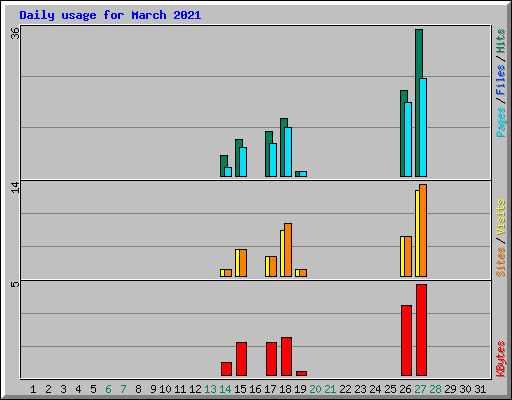This screenshot has height=400, width=512.
Task: Select the red KBytes bar for day 27
Action: (x=421, y=330)
